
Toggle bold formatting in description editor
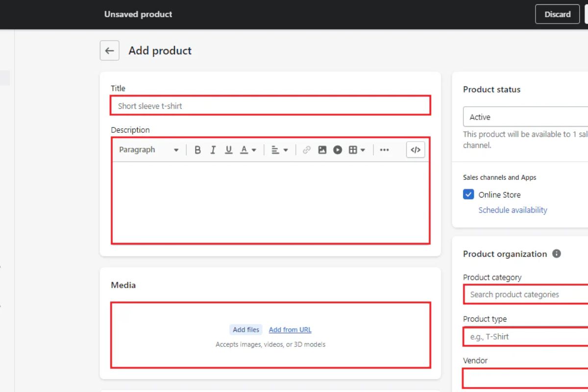pos(197,150)
